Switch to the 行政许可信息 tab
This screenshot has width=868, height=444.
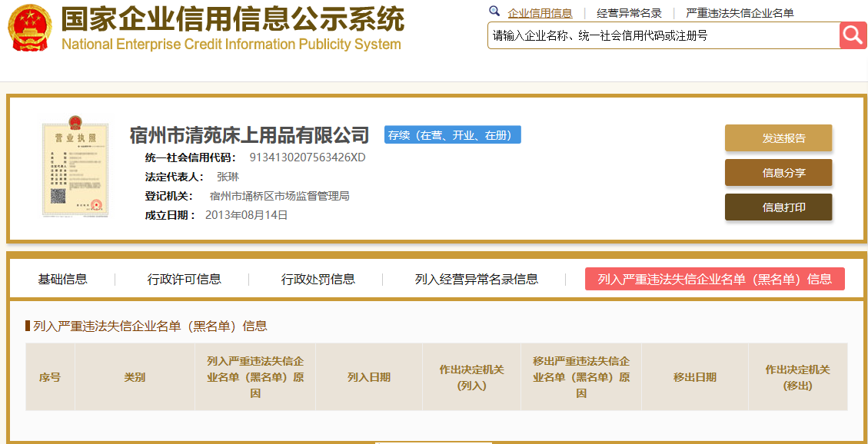click(x=184, y=279)
